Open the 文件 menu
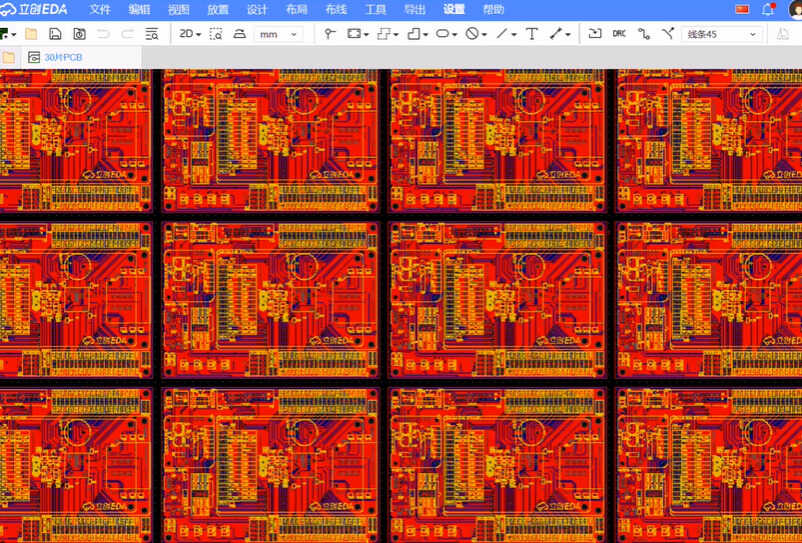This screenshot has height=543, width=802. pos(100,10)
